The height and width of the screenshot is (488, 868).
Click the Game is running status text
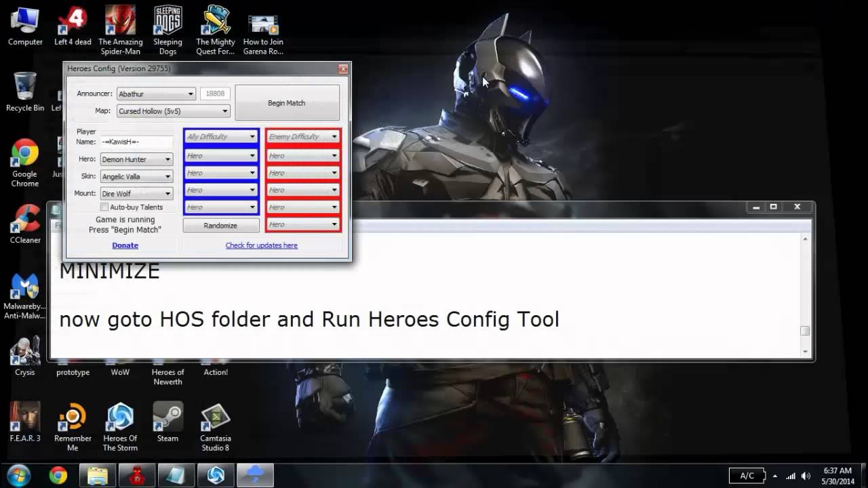coord(125,220)
